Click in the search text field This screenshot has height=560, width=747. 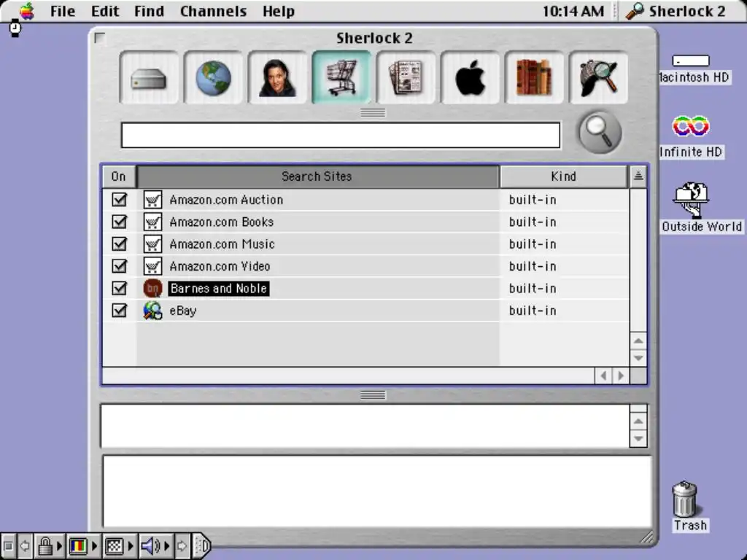(341, 135)
